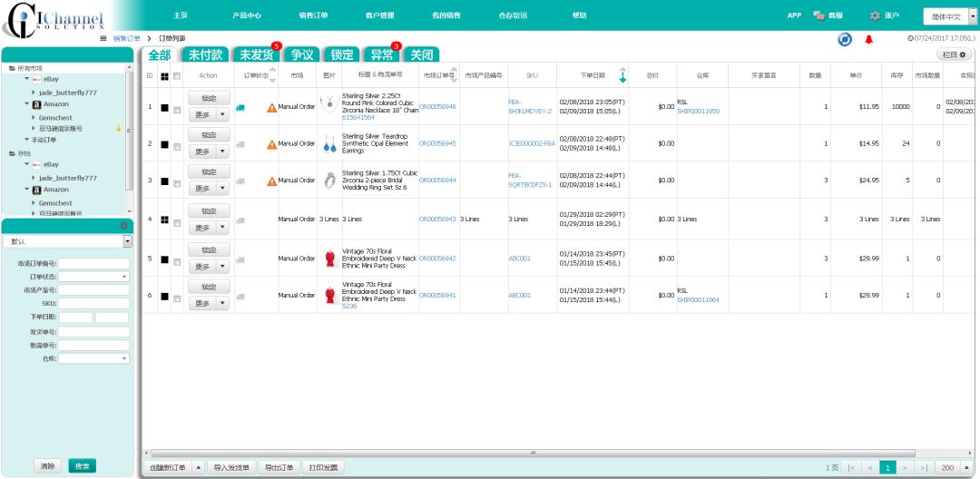Tick the select-all checkbox in the table header
Viewport: 980px width, 479px height.
pyautogui.click(x=177, y=76)
